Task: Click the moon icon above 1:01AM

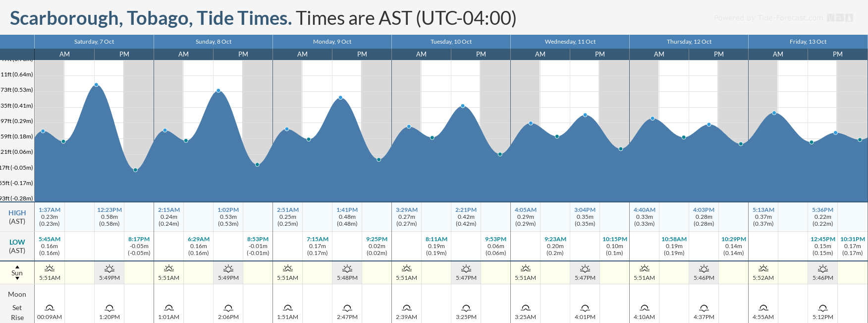Action: coord(169,308)
